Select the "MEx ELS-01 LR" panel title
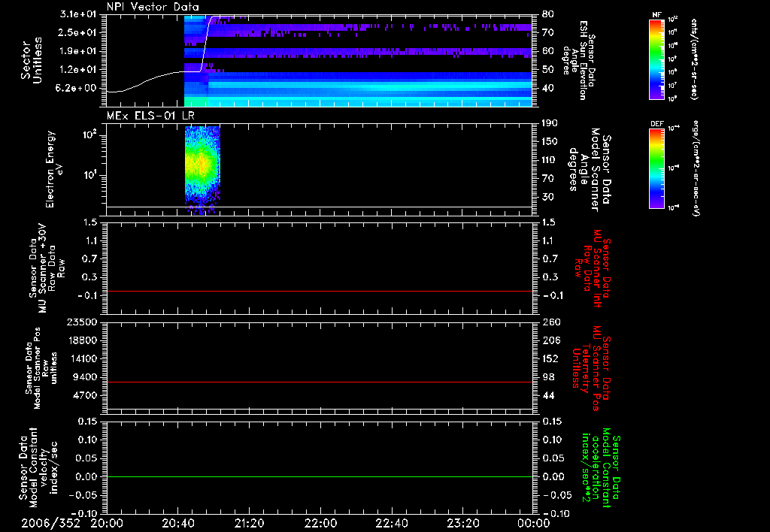This screenshot has height=532, width=770. click(150, 116)
